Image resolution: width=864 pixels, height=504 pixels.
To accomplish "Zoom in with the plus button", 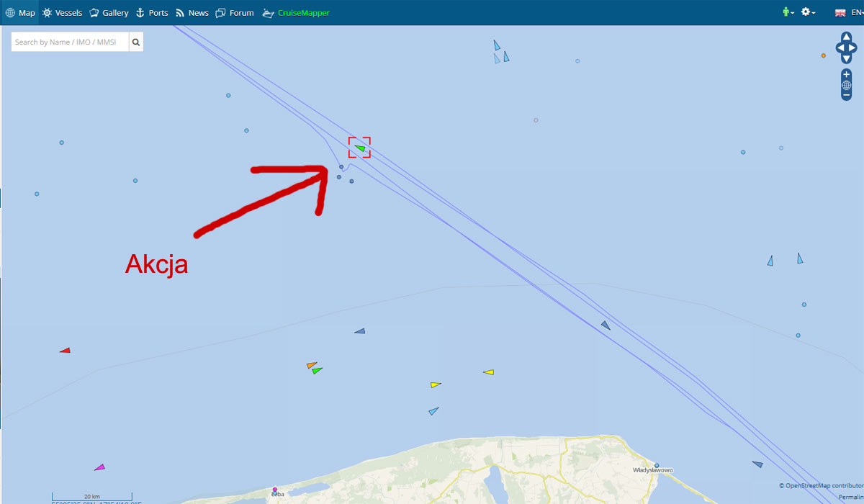I will coord(846,75).
